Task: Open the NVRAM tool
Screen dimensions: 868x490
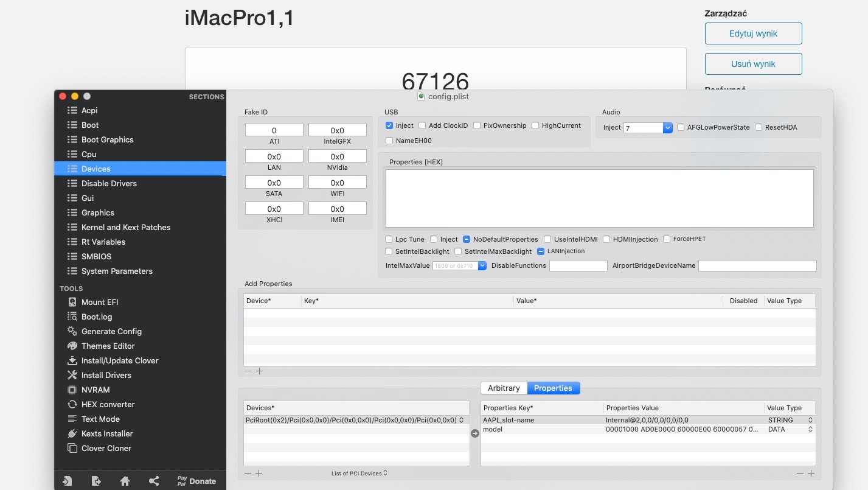Action: coord(95,390)
